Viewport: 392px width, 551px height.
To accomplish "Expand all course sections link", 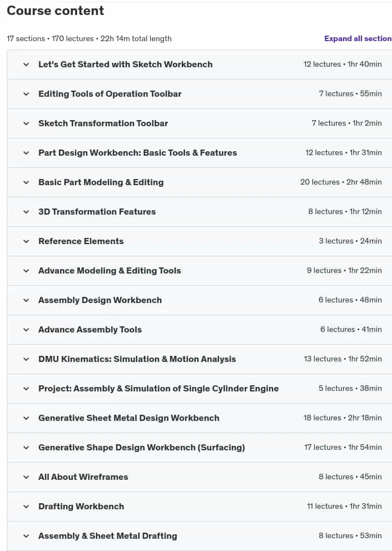I will 358,39.
